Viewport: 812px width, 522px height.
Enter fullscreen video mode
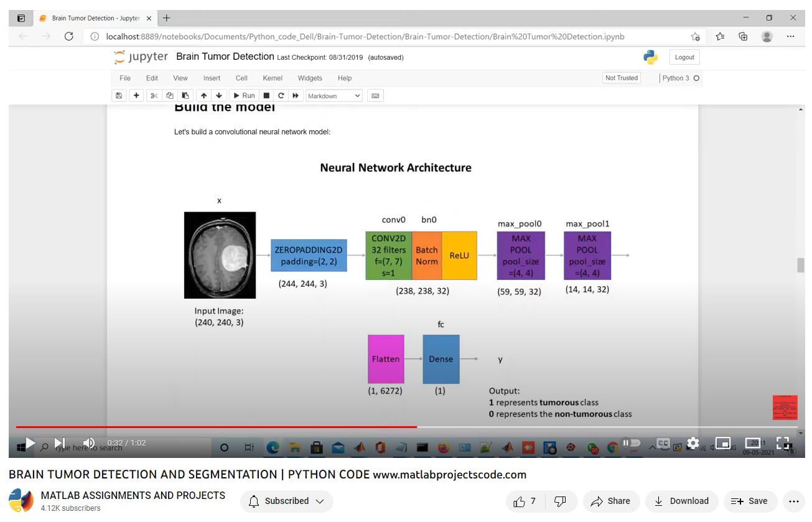pos(783,443)
